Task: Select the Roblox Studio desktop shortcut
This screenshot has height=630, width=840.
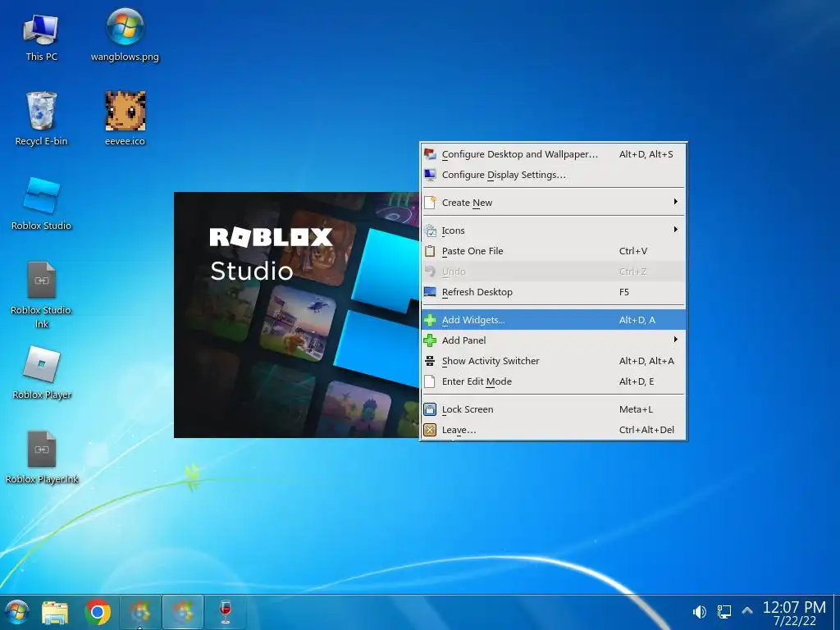Action: click(x=41, y=203)
